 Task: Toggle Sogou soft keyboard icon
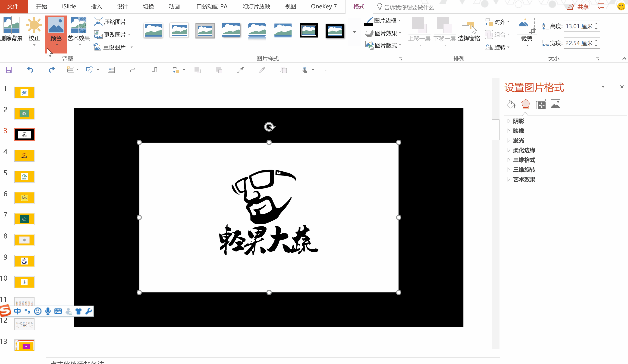click(58, 311)
